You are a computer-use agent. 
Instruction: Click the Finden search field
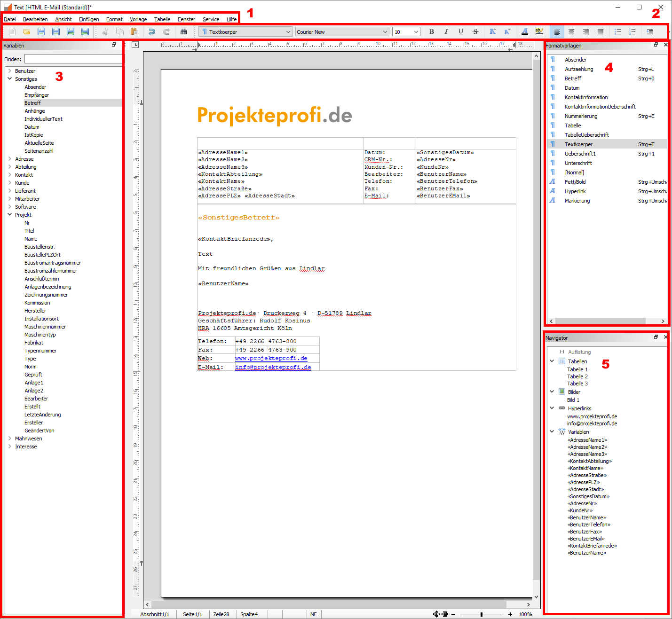coord(73,59)
